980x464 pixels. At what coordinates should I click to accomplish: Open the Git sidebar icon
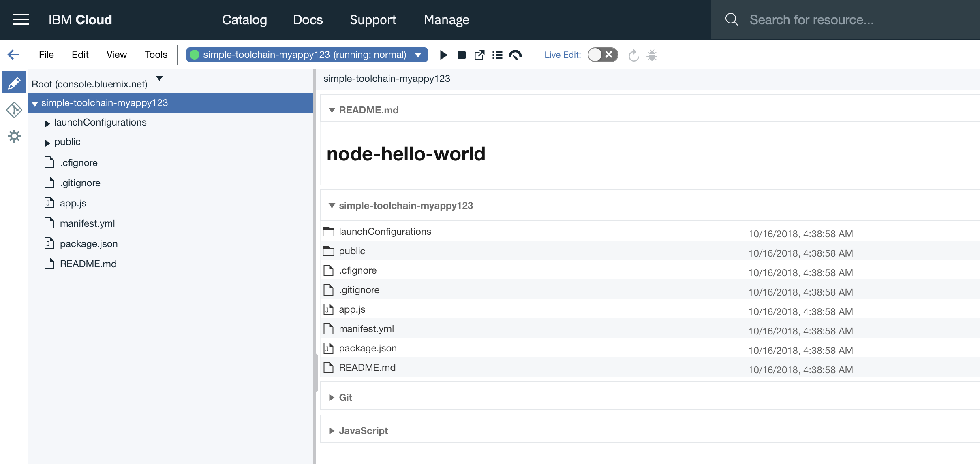(14, 110)
